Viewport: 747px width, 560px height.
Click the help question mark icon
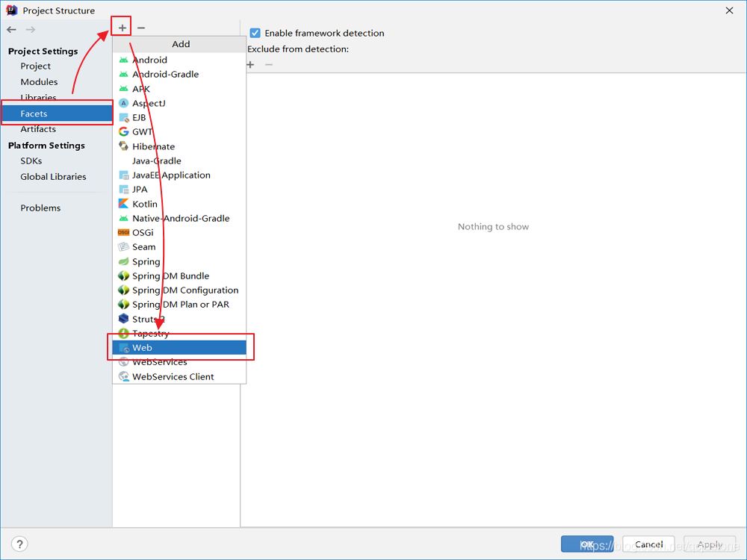pyautogui.click(x=20, y=544)
